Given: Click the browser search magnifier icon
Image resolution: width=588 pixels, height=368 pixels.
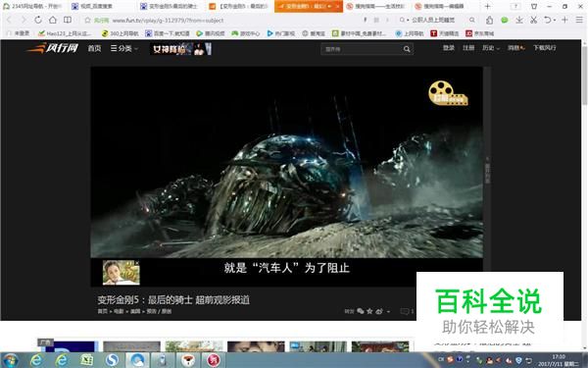Looking at the screenshot, I should tap(472, 21).
